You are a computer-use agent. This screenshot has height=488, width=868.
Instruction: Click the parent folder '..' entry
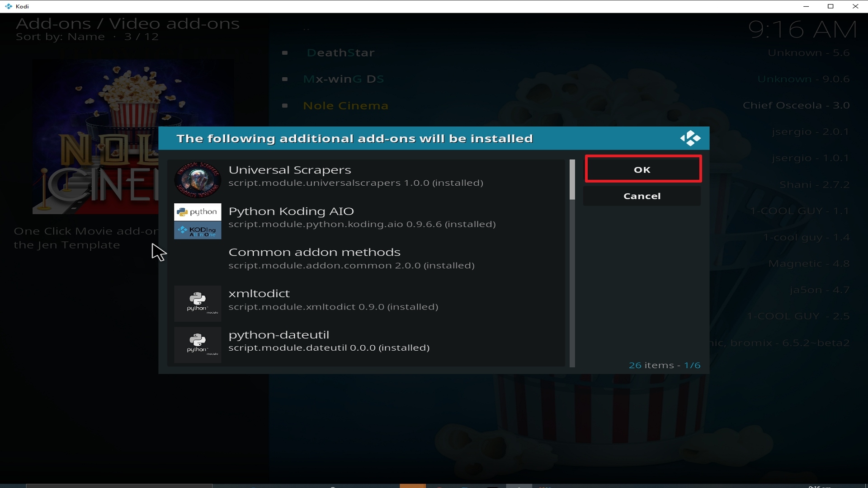[x=307, y=29]
